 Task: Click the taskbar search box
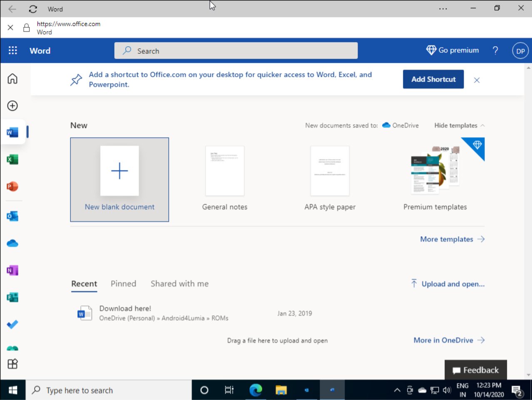tap(109, 390)
